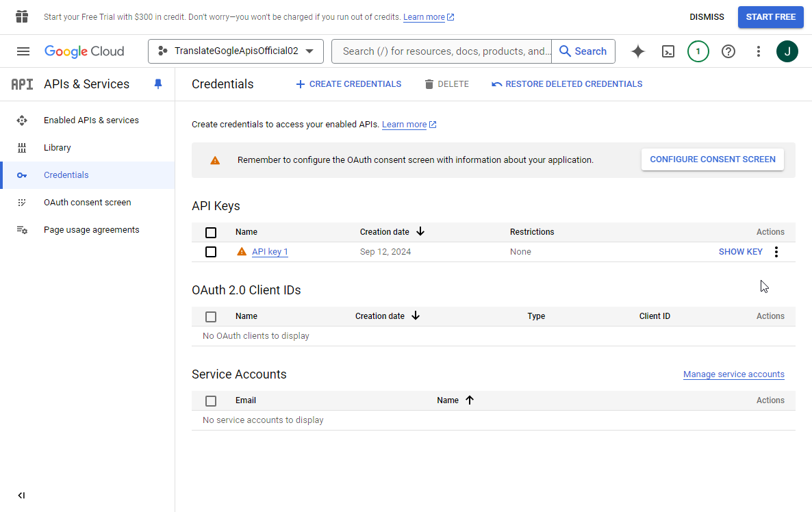
Task: Click the Type column header
Action: coord(536,316)
